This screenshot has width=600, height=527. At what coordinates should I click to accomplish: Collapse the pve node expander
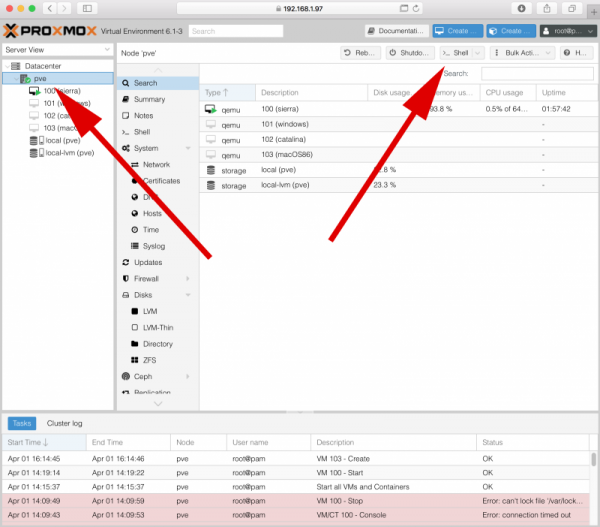[16, 79]
